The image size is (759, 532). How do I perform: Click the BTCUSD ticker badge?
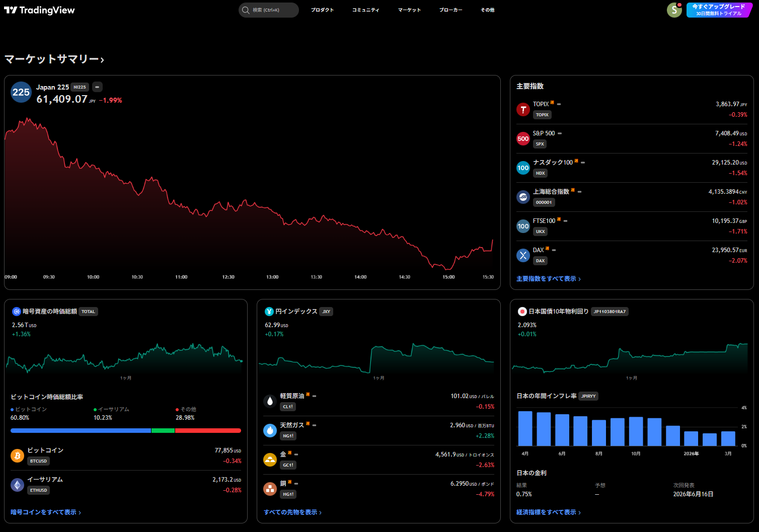[39, 461]
